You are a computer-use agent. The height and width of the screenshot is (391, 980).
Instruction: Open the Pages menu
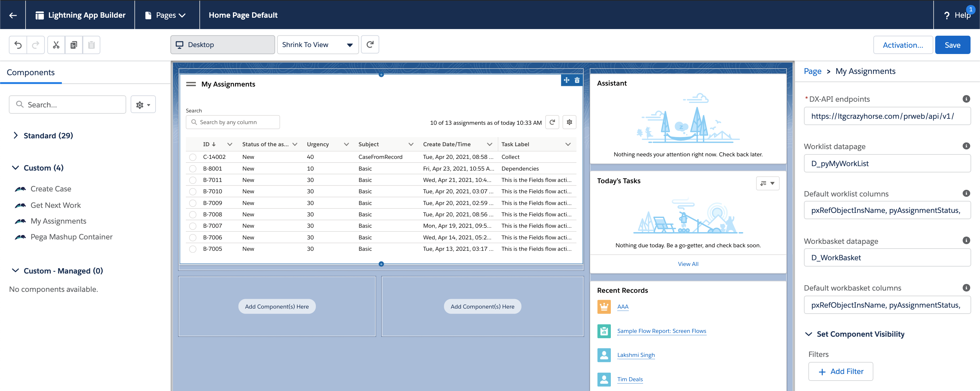[x=167, y=15]
